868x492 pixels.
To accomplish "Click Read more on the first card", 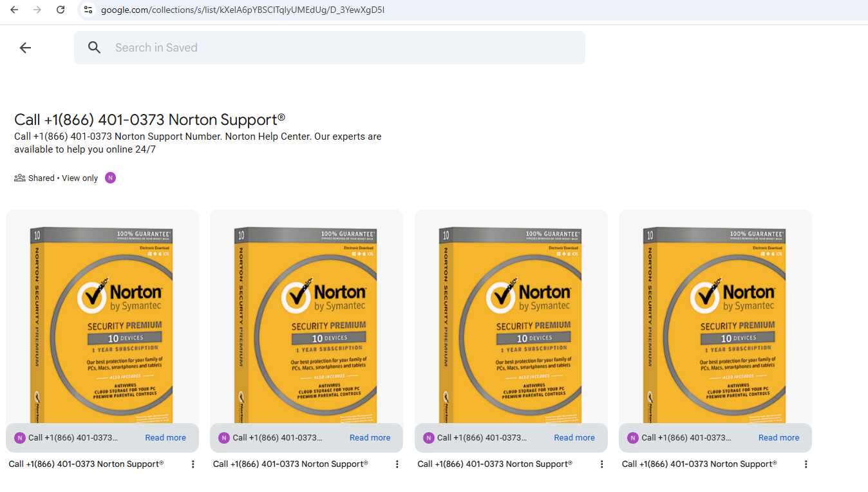I will coord(165,437).
